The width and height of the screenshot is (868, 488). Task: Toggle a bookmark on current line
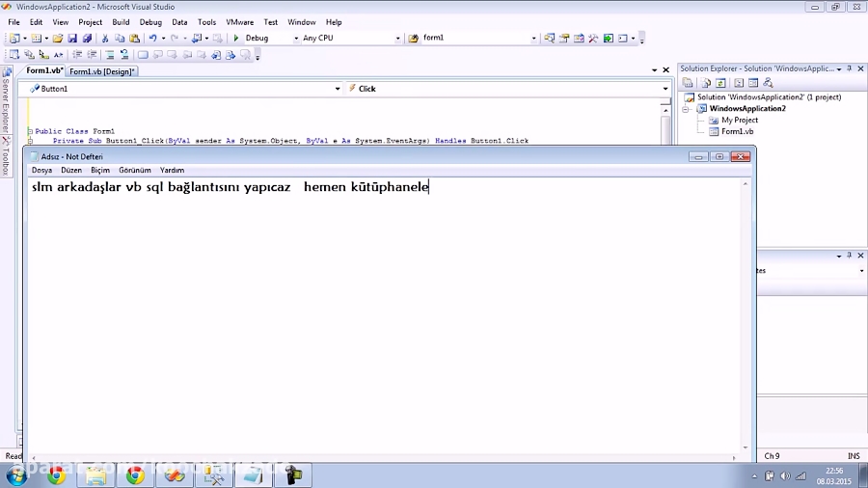(x=143, y=54)
